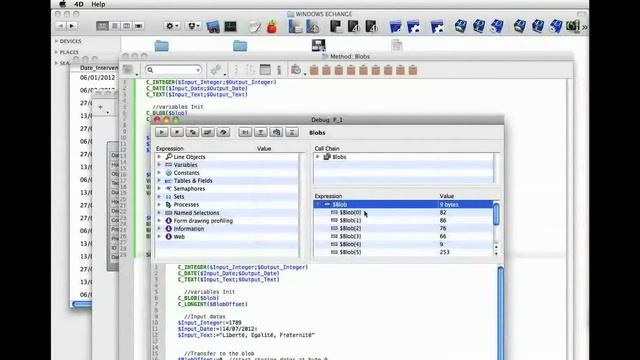
Task: Click the floppy disk file icon in Finder
Action: (x=318, y=45)
